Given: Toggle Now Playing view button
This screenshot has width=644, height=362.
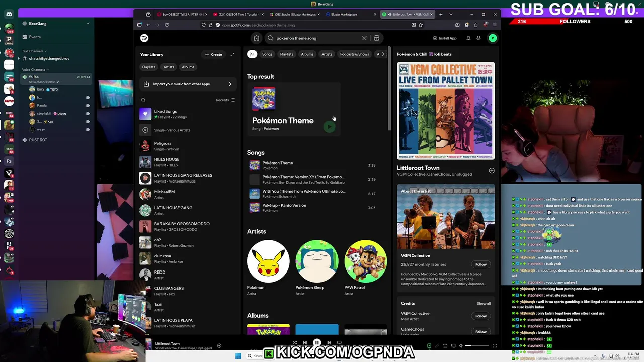Looking at the screenshot, I should (429, 346).
